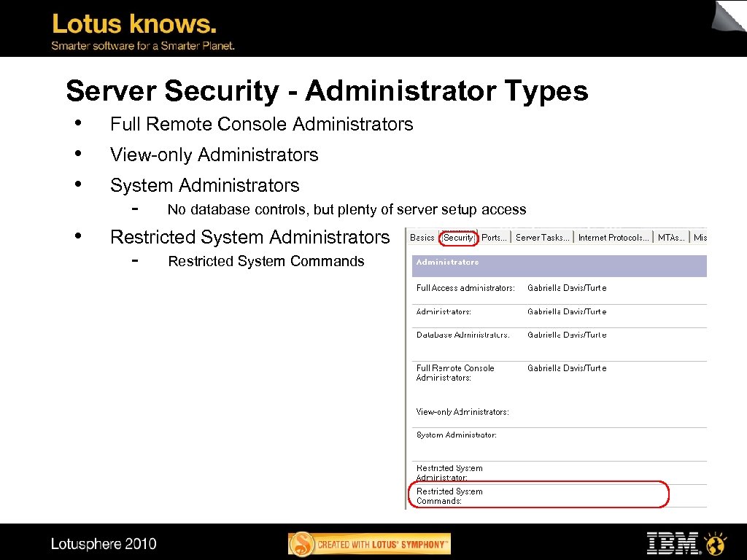747x560 pixels.
Task: Switch to the MTAs tab
Action: (670, 237)
